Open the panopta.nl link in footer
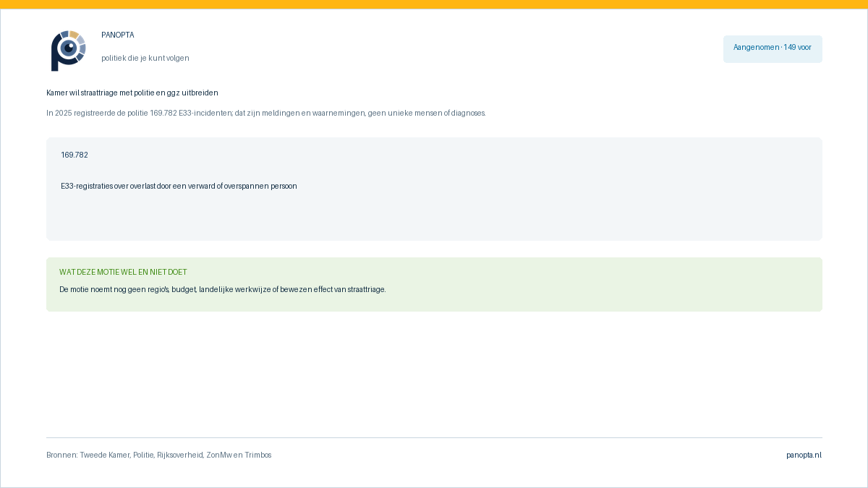 [804, 455]
